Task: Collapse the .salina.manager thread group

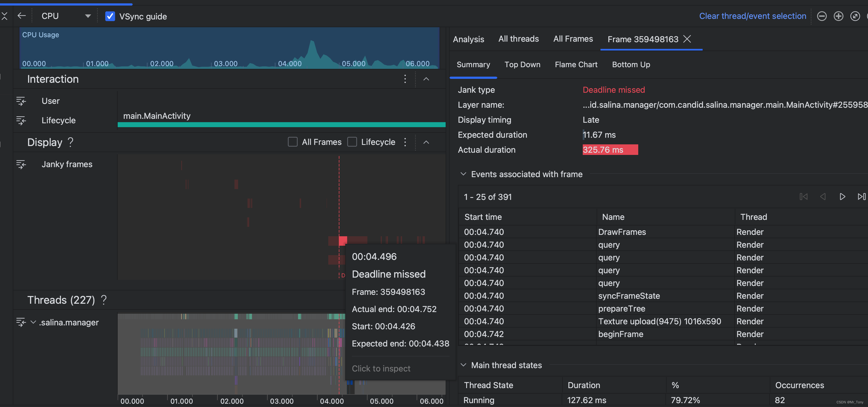Action: [33, 322]
